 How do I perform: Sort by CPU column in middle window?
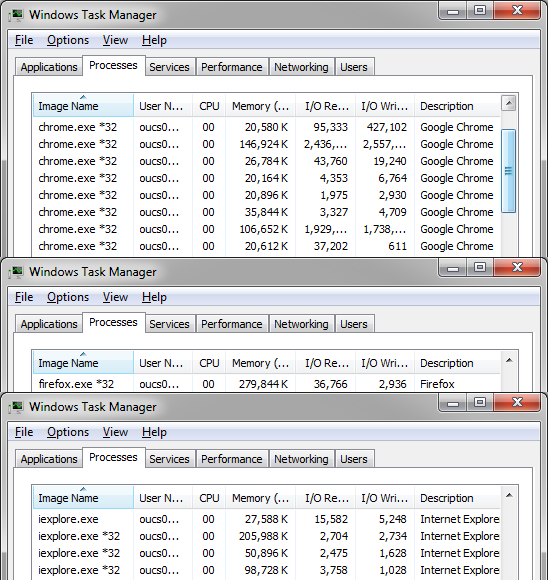point(209,363)
